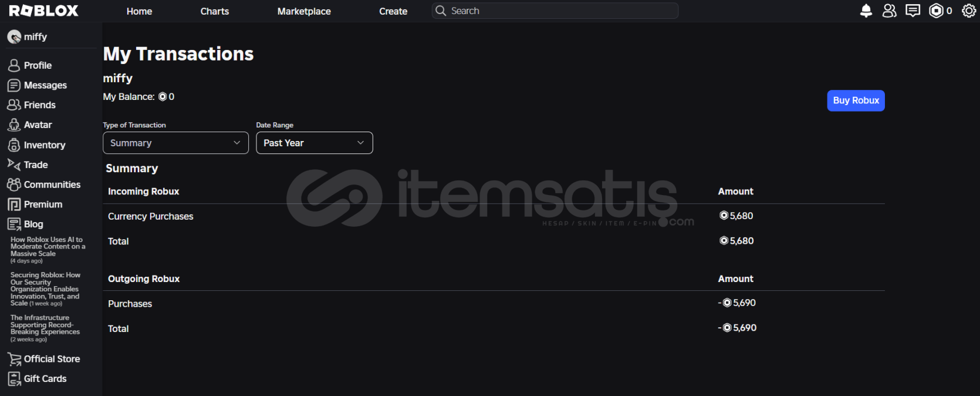Screen dimensions: 980x396
Task: Open Type of Transaction Summary dropdown
Action: pos(175,143)
